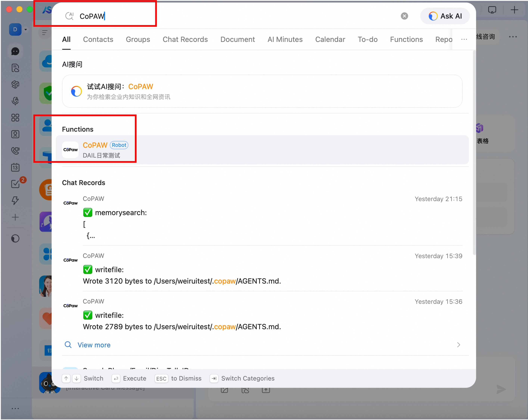Show more search category tabs via ellipsis
528x420 pixels.
click(464, 39)
